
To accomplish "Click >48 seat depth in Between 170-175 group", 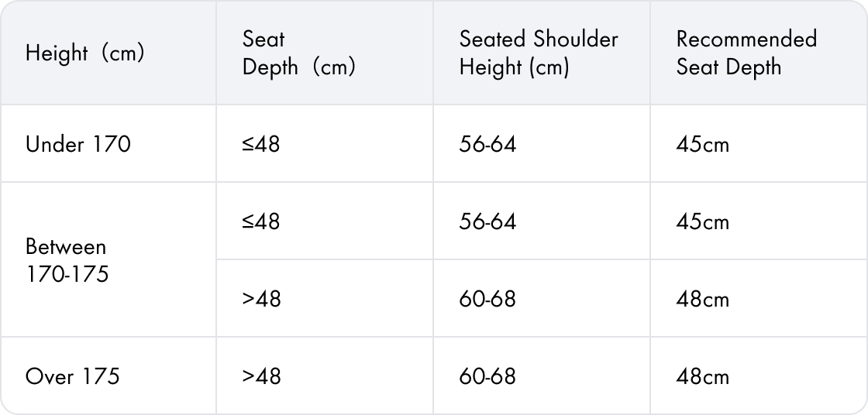I will coord(260,299).
